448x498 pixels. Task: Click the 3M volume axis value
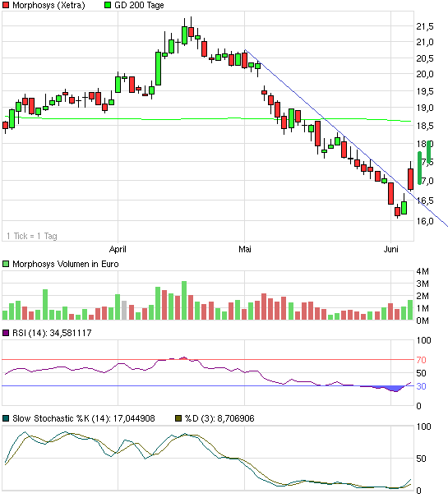coord(423,284)
